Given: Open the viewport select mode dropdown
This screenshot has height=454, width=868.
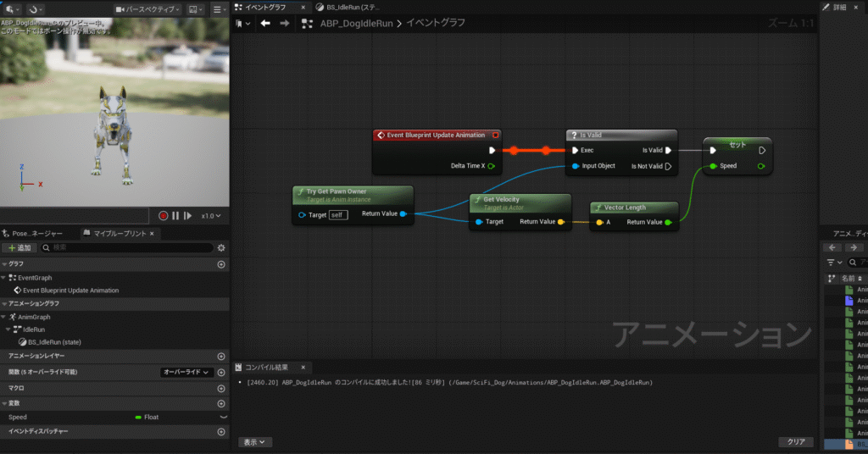Looking at the screenshot, I should [12, 9].
